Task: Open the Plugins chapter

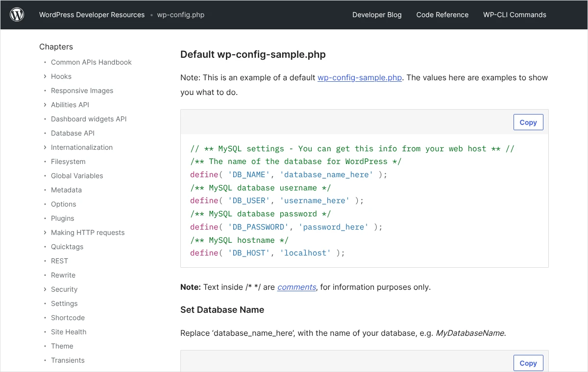Action: click(x=63, y=218)
